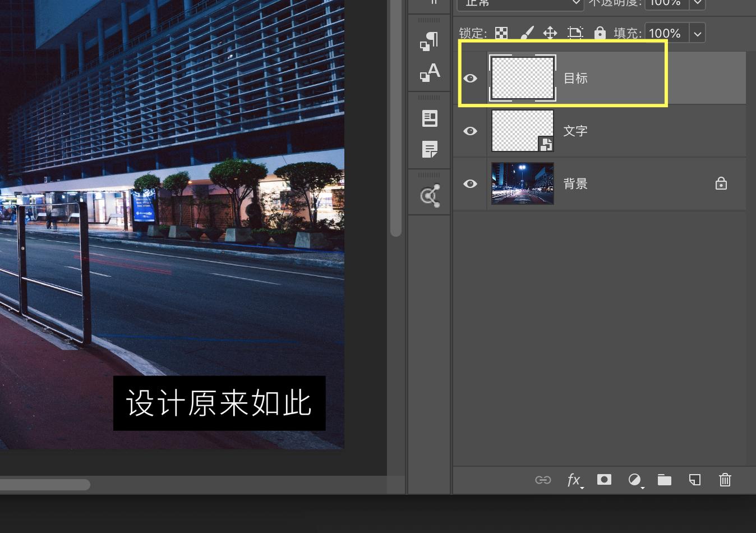
Task: Open the paragraph styles panel icon
Action: [x=430, y=40]
